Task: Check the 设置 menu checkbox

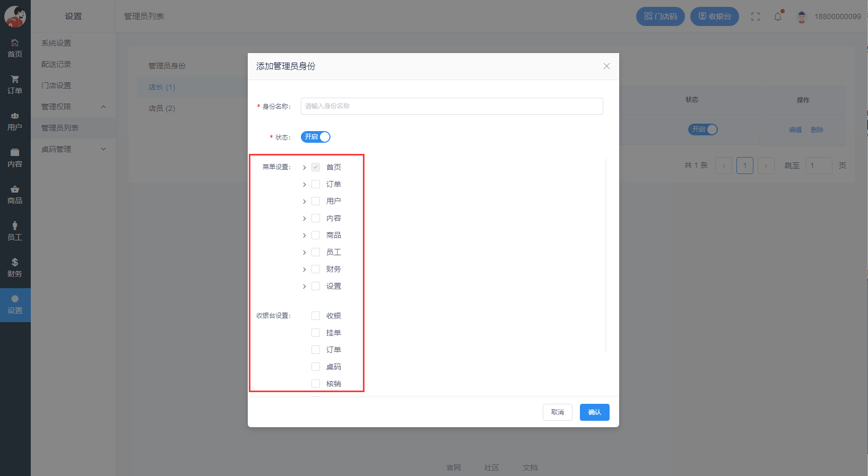Action: [x=316, y=286]
